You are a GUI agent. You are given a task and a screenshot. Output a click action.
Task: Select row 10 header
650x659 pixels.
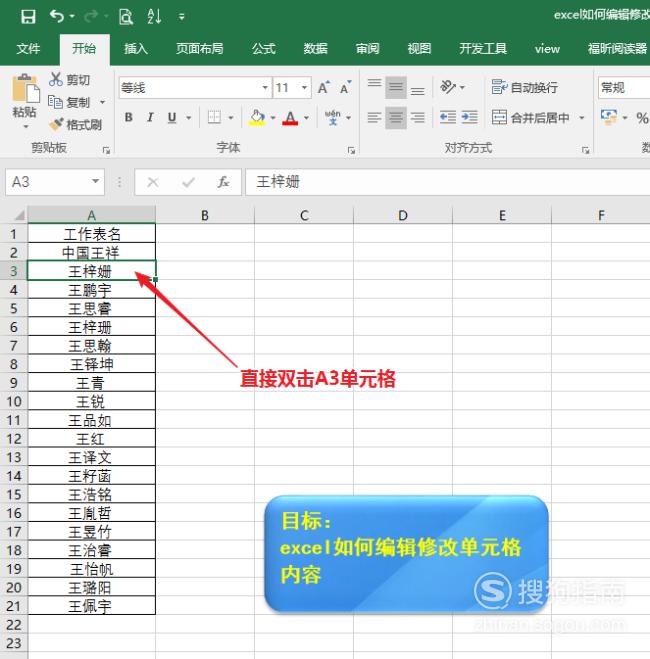14,401
